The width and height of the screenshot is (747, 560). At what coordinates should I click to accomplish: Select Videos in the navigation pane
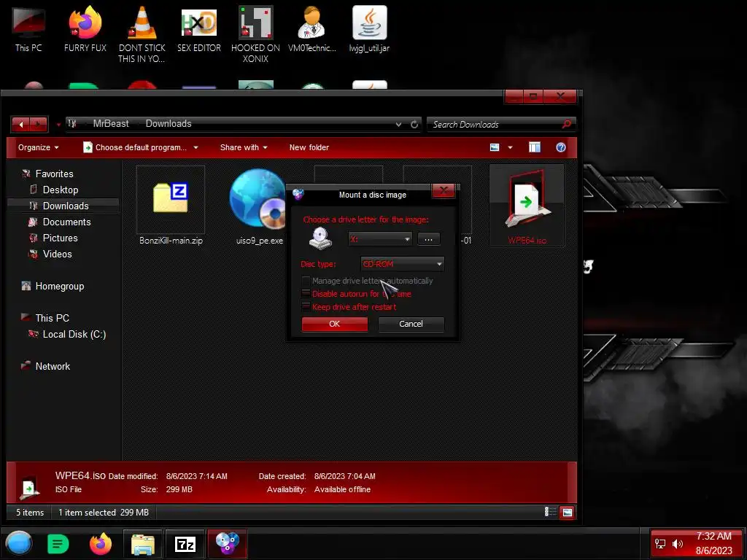click(57, 254)
